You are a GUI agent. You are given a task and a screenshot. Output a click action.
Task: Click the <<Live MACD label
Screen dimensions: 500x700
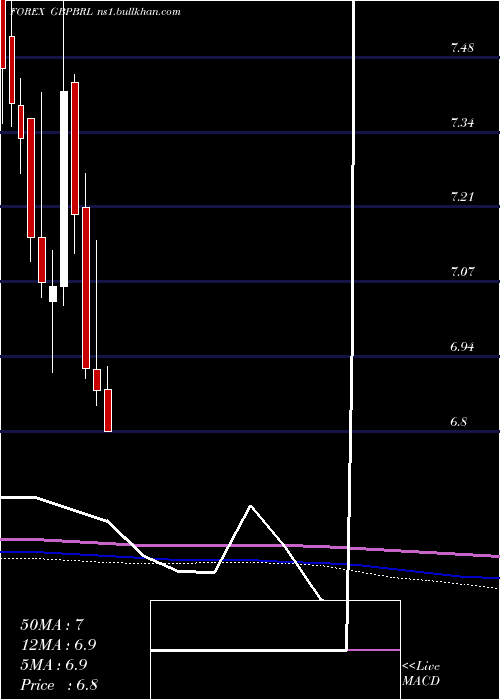421,674
